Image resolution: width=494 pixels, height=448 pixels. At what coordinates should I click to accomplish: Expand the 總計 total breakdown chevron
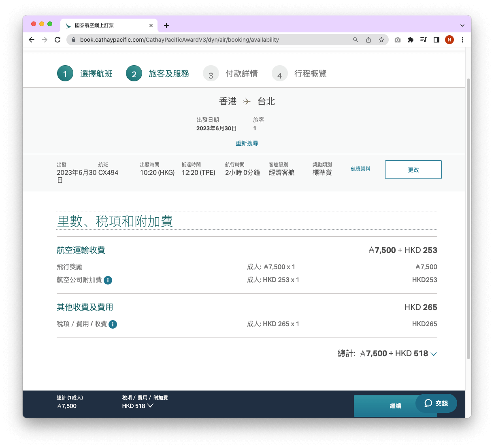434,354
